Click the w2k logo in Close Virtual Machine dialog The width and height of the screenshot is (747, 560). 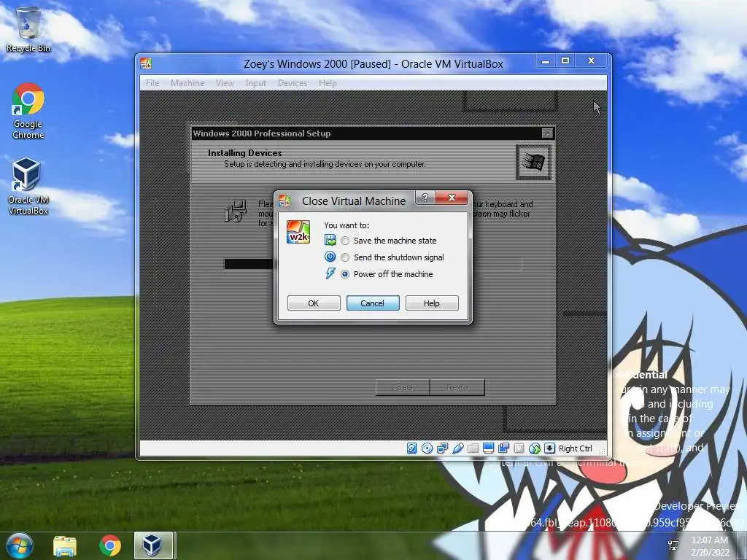pos(298,232)
